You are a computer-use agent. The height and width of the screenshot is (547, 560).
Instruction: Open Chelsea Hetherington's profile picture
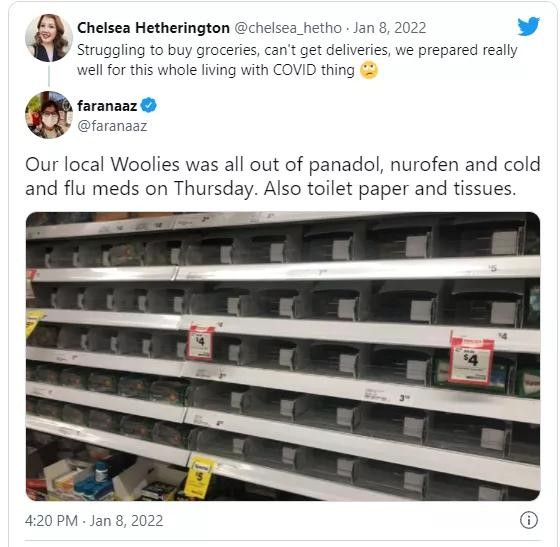(x=49, y=38)
